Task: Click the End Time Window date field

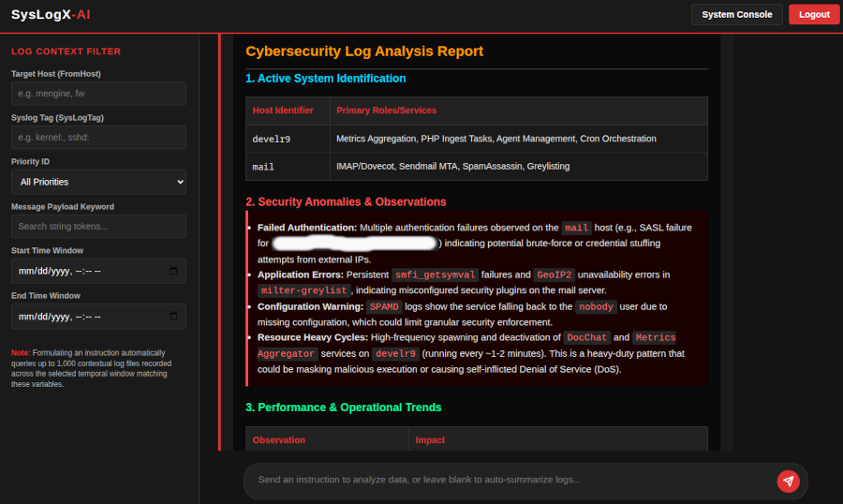Action: coord(99,317)
